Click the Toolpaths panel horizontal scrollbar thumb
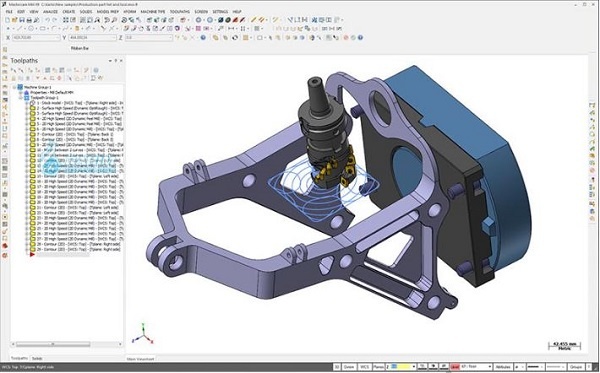This screenshot has width=600, height=373. [53, 344]
